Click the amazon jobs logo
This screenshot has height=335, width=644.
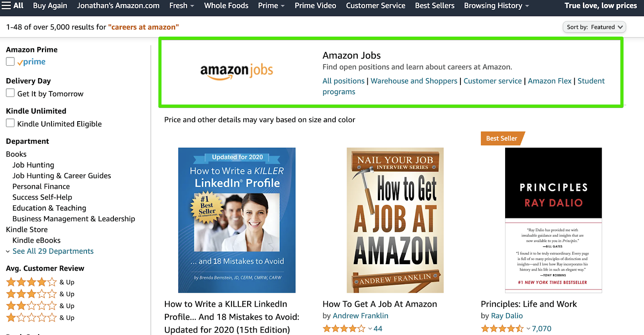[x=237, y=72]
